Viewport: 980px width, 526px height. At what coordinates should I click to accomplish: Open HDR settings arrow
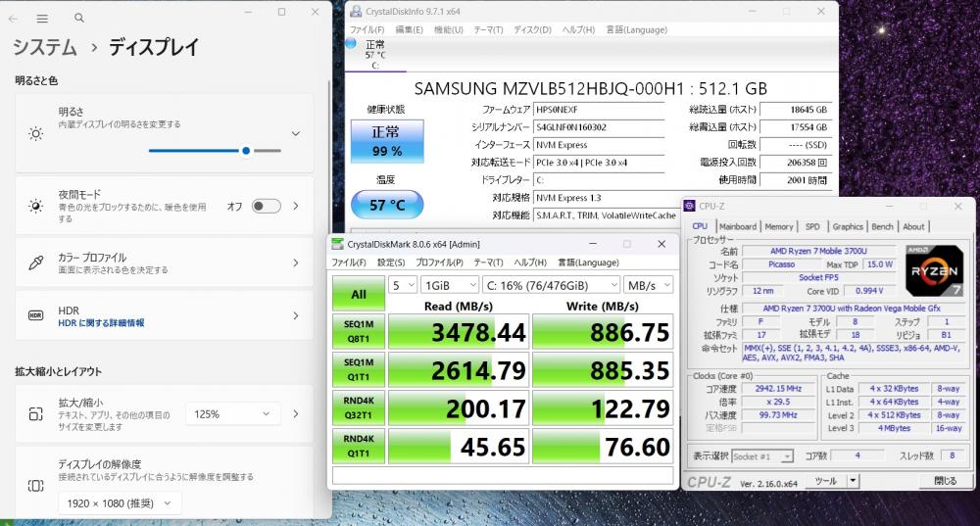click(296, 316)
